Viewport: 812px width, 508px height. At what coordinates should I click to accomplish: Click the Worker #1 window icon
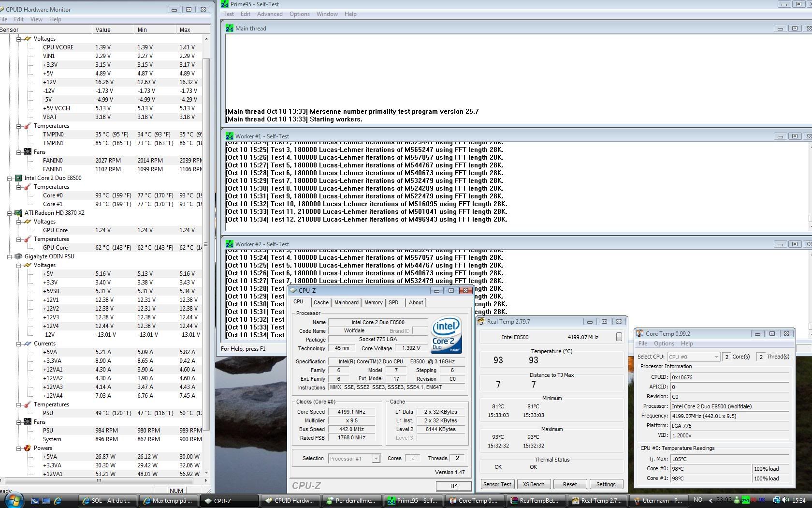point(230,136)
